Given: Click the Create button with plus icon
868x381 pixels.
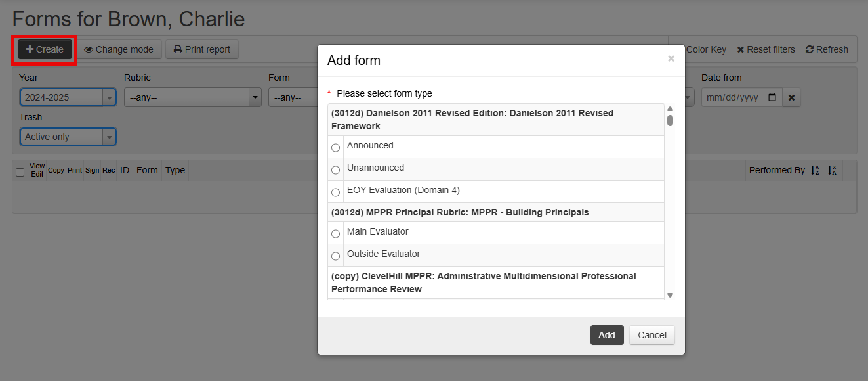Looking at the screenshot, I should (x=45, y=49).
